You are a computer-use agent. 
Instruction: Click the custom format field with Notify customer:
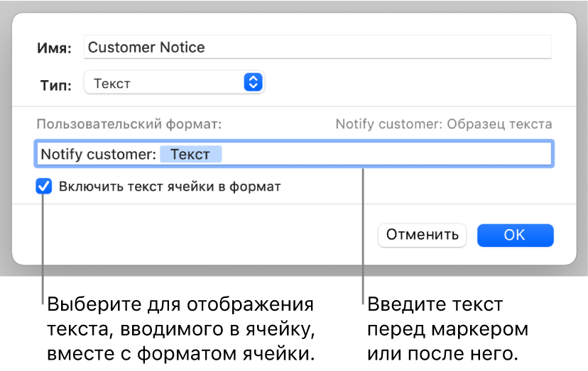[x=294, y=154]
